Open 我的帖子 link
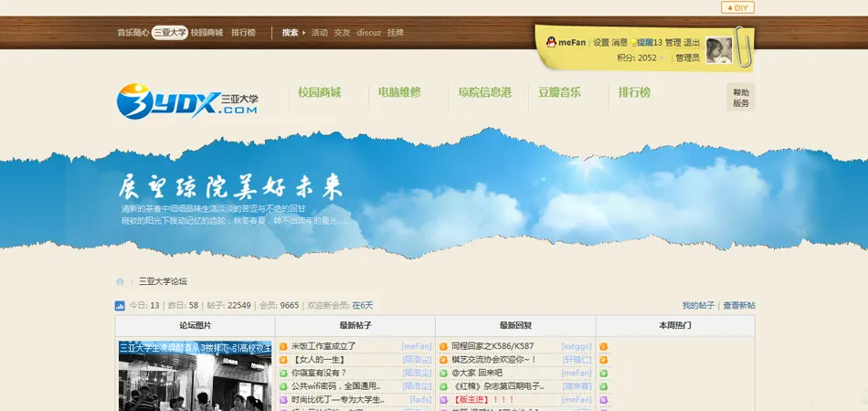This screenshot has width=868, height=411. 698,305
